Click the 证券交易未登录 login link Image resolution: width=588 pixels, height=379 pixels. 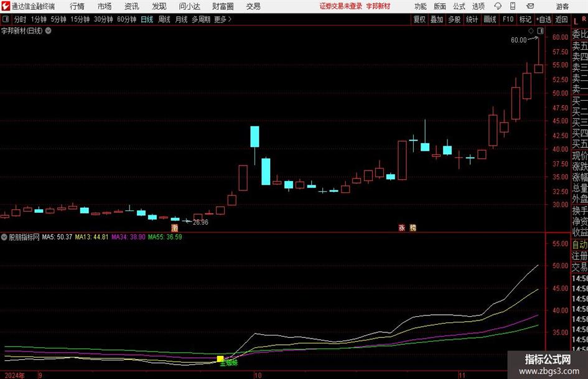point(341,6)
